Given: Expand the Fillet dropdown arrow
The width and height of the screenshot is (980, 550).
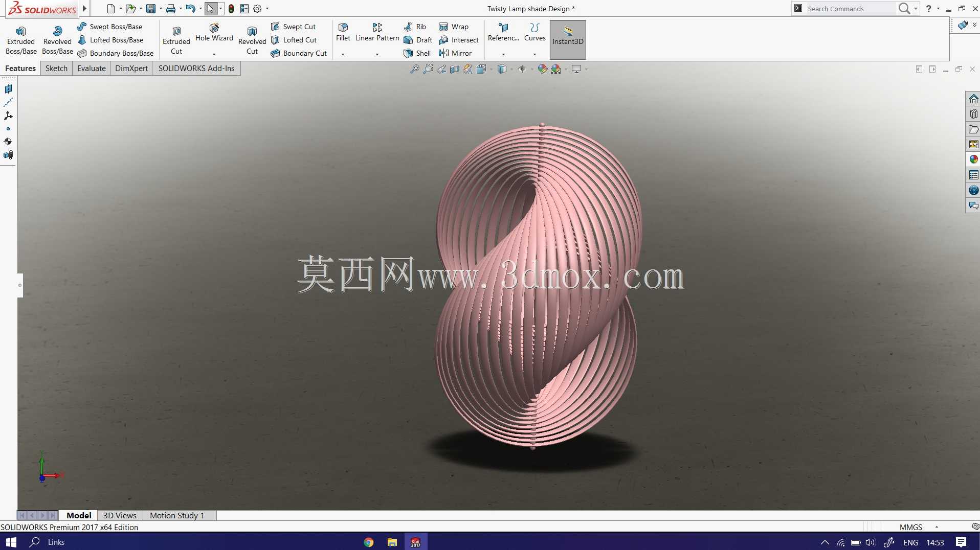Looking at the screenshot, I should pos(343,54).
